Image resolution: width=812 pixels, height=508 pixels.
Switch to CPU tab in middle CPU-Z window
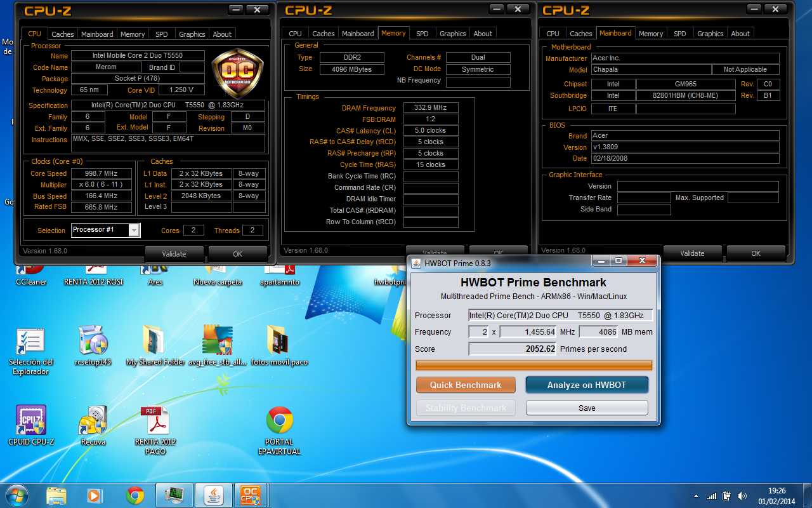(x=296, y=34)
